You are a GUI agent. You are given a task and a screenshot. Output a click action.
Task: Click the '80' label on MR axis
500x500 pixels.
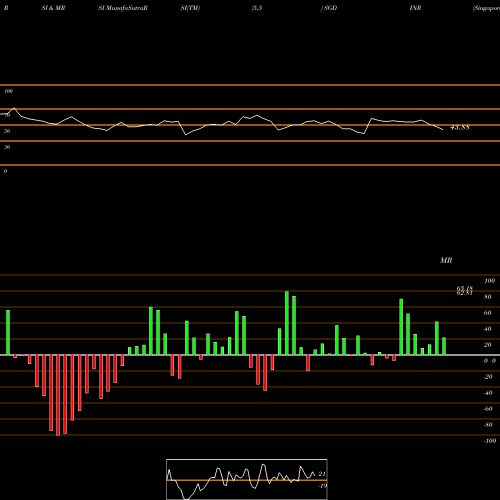[488, 297]
